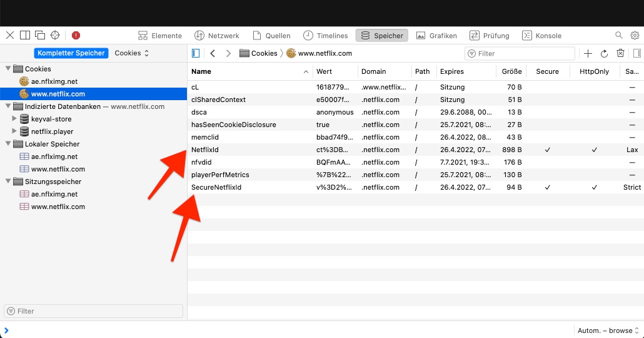
Task: Expand the netflix.player database
Action: 14,131
